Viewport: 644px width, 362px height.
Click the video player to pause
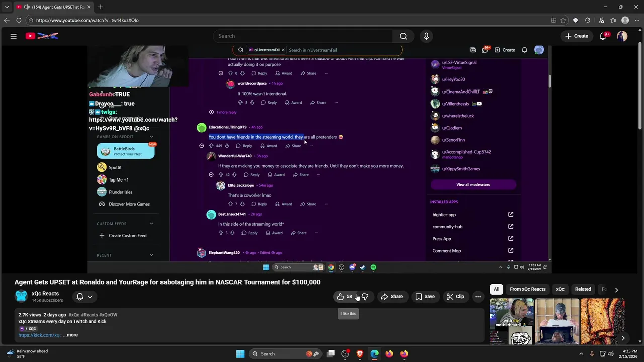(319, 158)
